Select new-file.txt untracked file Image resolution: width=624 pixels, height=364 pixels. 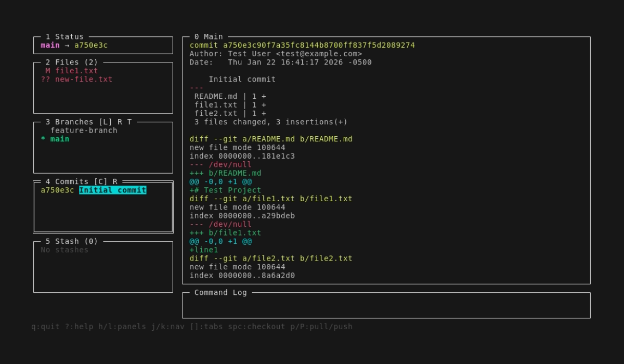83,80
